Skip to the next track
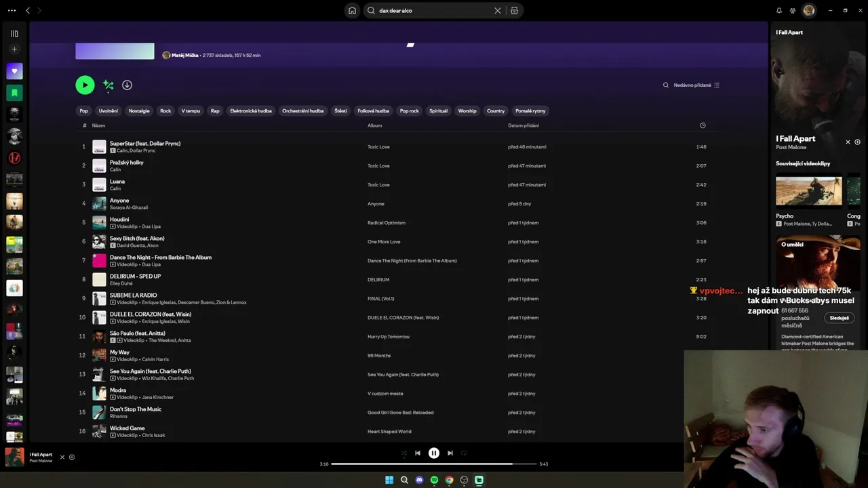 click(450, 453)
